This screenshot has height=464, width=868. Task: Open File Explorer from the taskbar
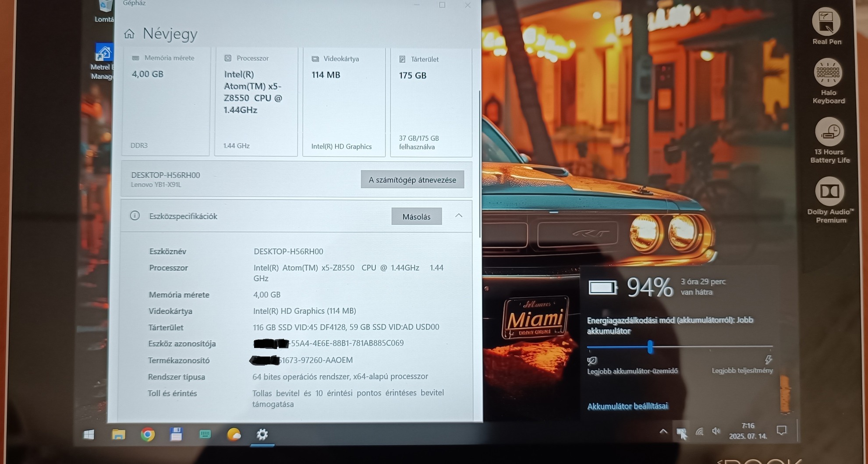coord(118,434)
